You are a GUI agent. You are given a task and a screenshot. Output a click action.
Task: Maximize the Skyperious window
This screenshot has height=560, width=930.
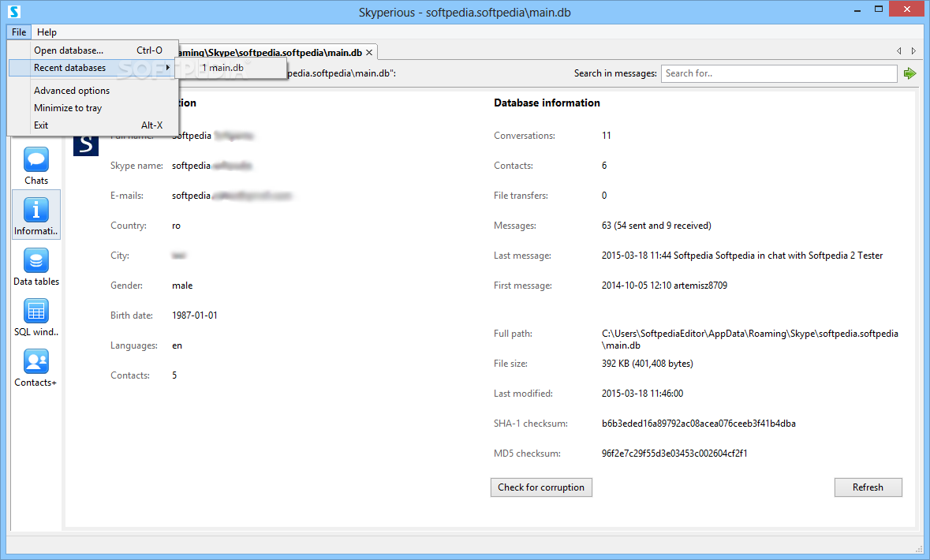click(x=879, y=9)
